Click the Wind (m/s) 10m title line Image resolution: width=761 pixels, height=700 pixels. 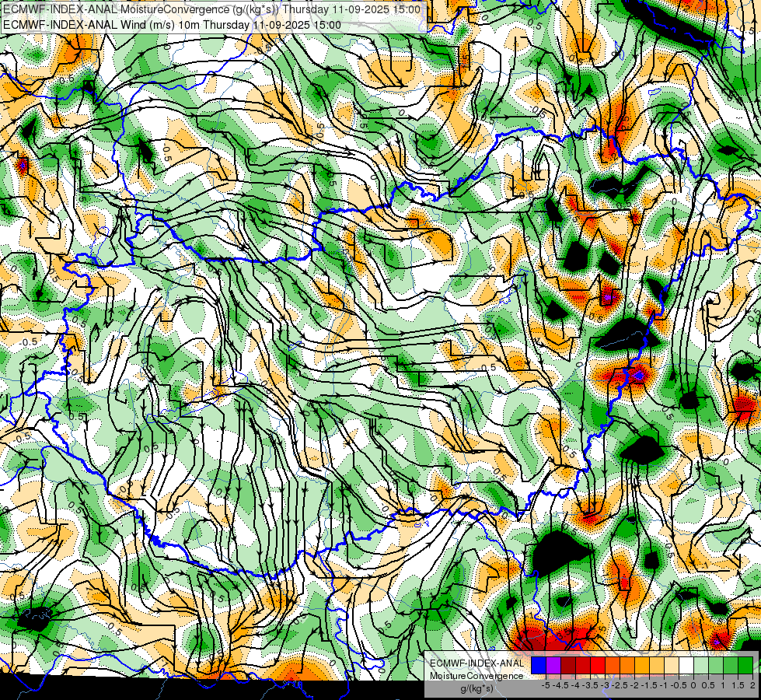[x=171, y=25]
